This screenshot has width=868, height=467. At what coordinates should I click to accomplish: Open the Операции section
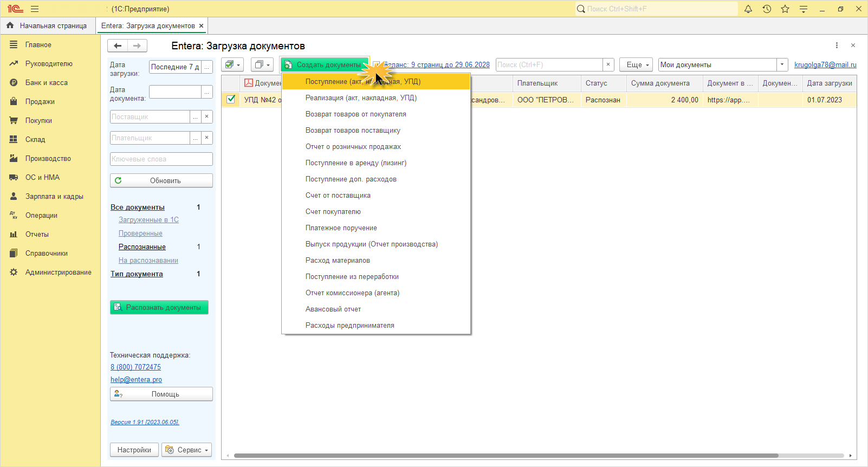pyautogui.click(x=41, y=216)
